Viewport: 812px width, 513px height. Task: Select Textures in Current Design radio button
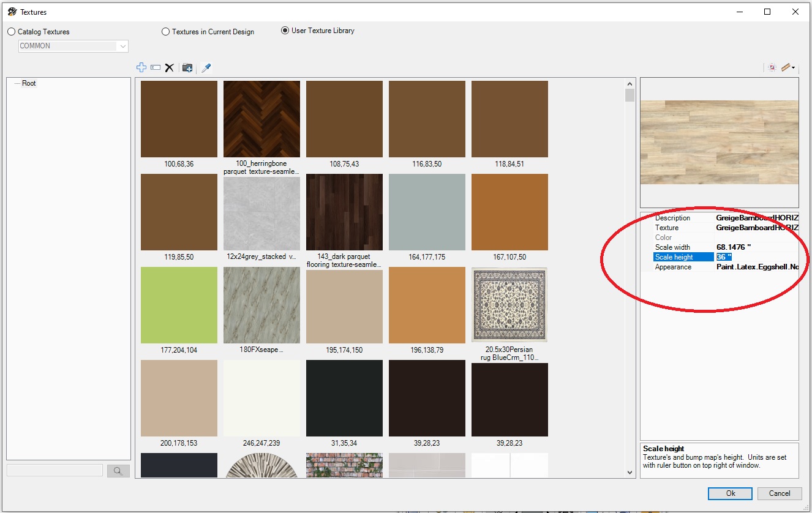(x=165, y=32)
